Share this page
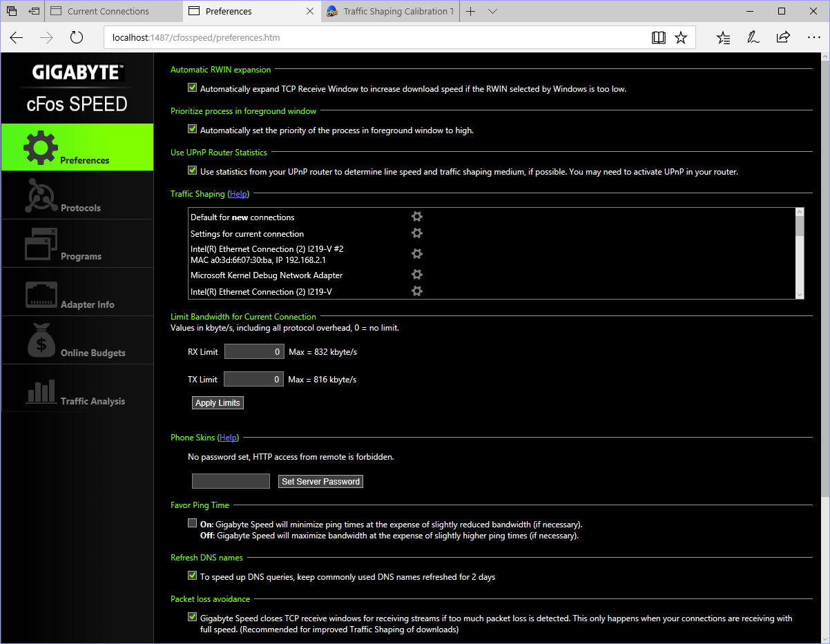The width and height of the screenshot is (830, 644). pyautogui.click(x=783, y=38)
